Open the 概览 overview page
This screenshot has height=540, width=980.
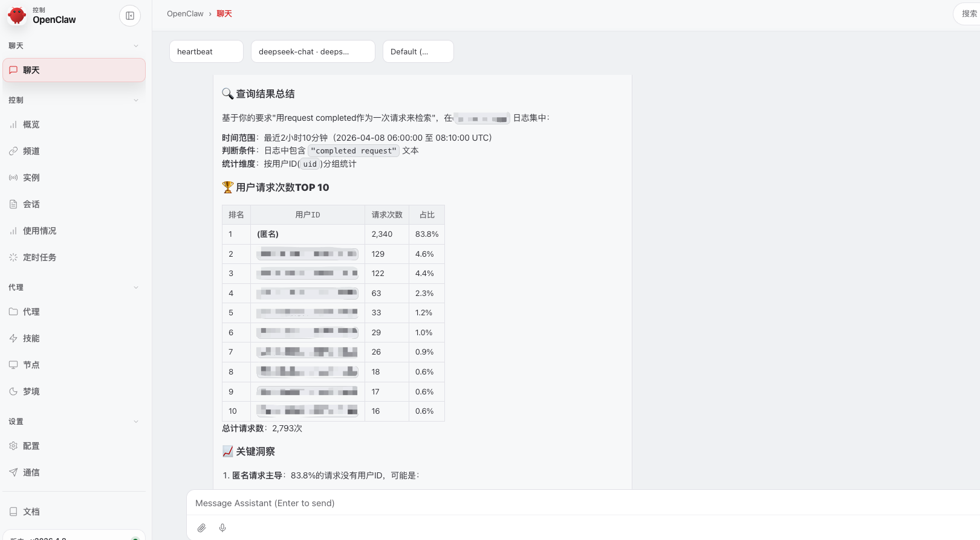point(31,124)
